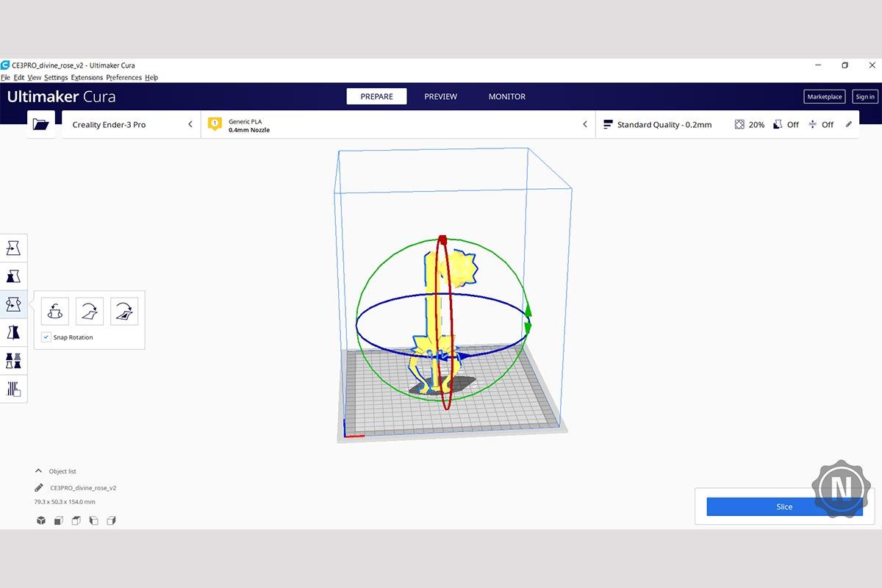Open the View menu

click(x=35, y=77)
